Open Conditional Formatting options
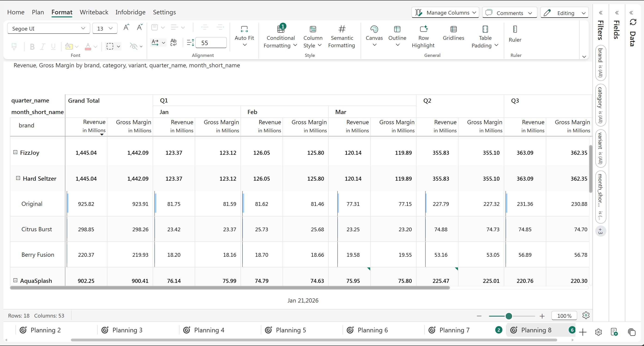 point(280,37)
